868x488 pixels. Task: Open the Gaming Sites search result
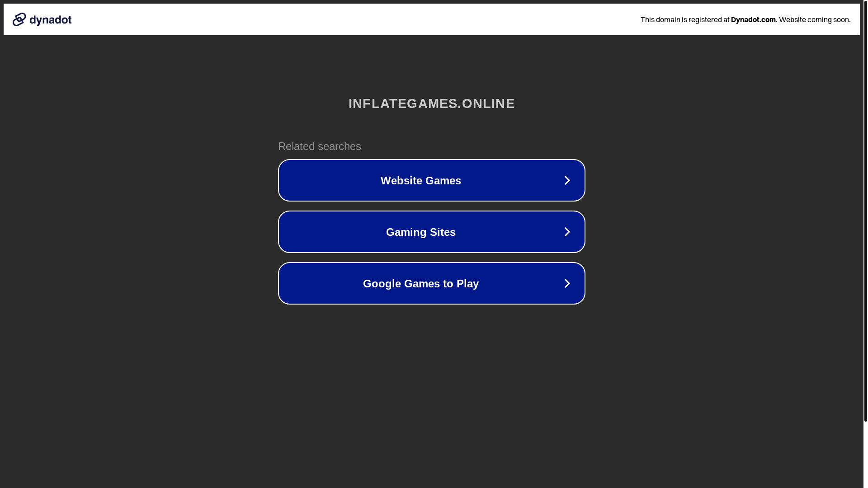432,232
